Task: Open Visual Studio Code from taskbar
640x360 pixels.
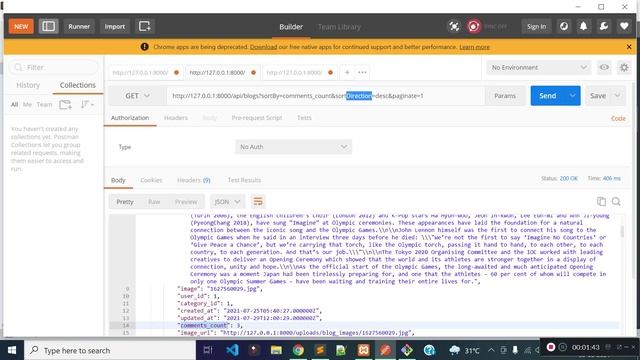Action: click(232, 350)
